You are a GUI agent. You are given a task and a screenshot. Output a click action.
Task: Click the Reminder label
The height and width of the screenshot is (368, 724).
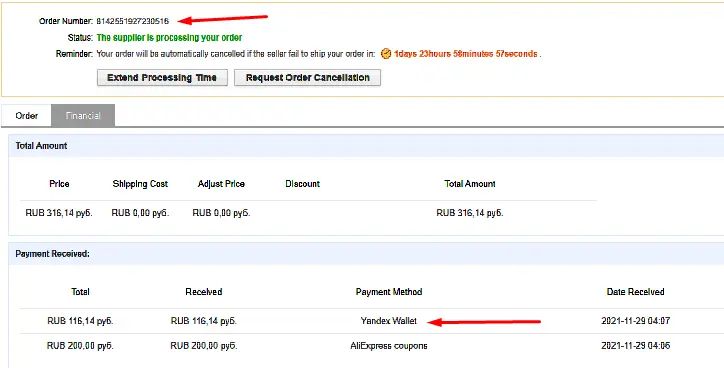point(74,54)
